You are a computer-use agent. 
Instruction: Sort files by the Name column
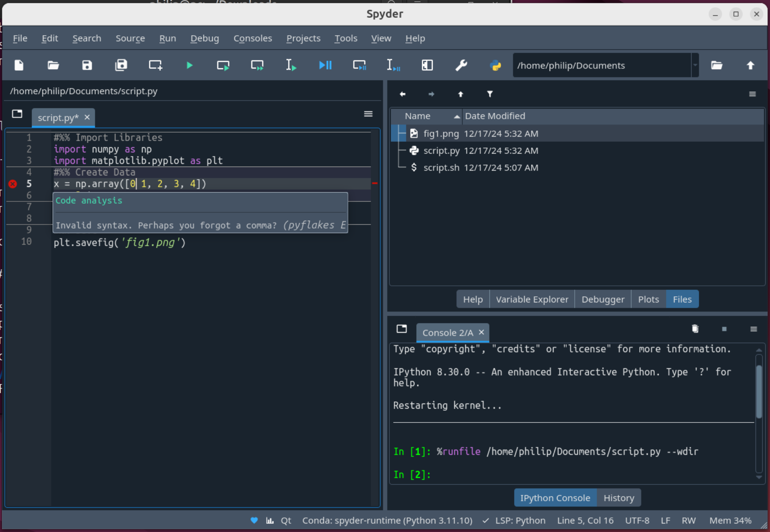[x=427, y=116]
